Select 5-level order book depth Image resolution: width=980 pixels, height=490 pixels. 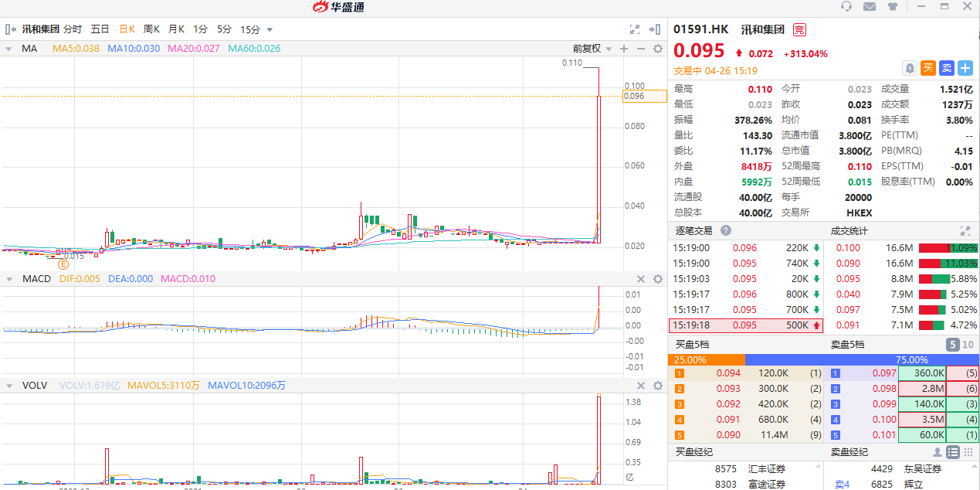coord(953,345)
